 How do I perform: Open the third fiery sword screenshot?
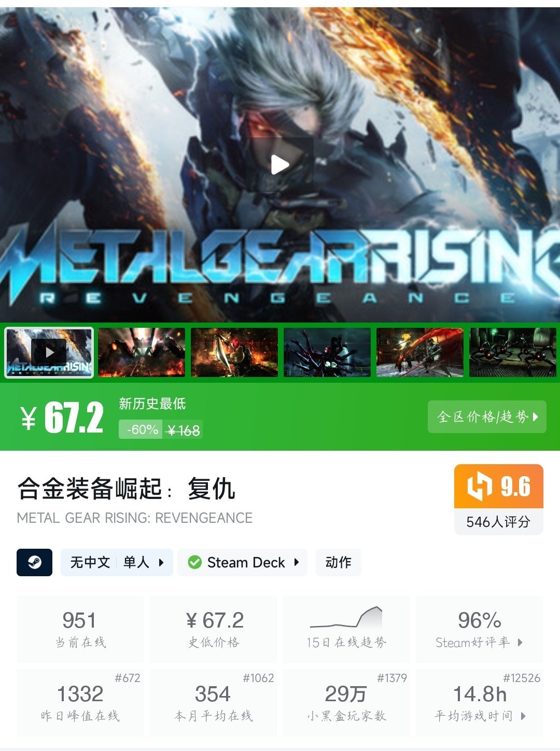[x=234, y=352]
